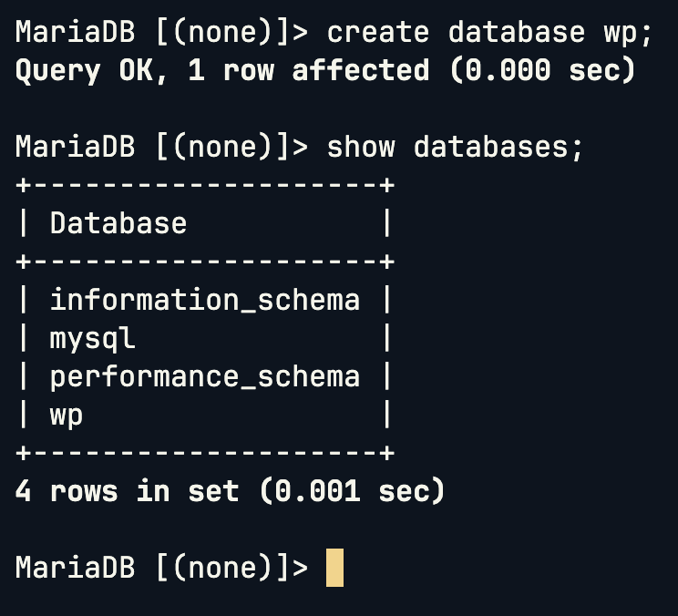Click the information_schema row
This screenshot has height=616, width=678.
(205, 300)
